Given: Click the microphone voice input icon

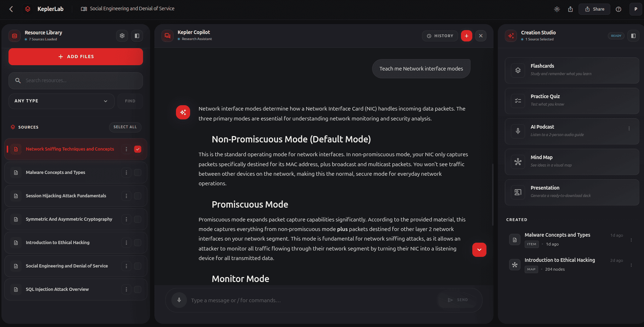Looking at the screenshot, I should 179,300.
